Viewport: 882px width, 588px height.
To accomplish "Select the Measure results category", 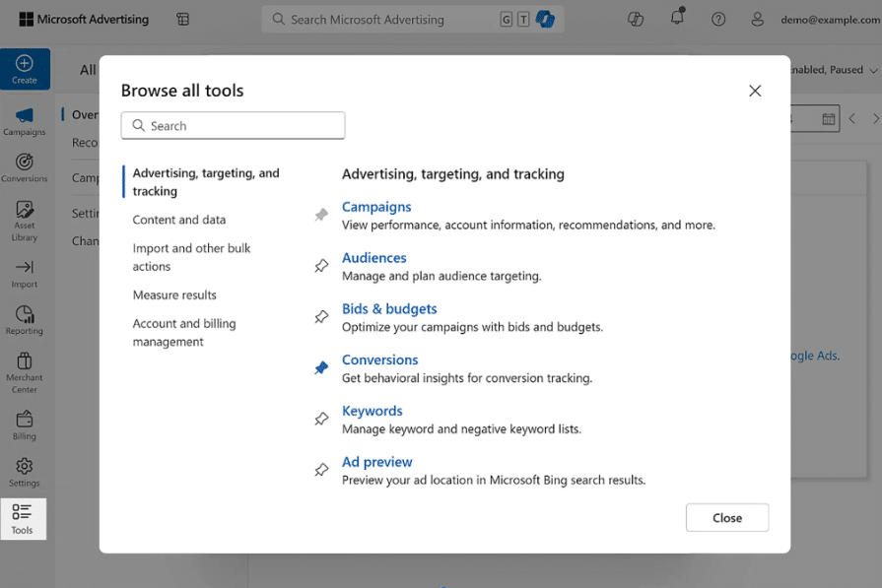I will (173, 294).
